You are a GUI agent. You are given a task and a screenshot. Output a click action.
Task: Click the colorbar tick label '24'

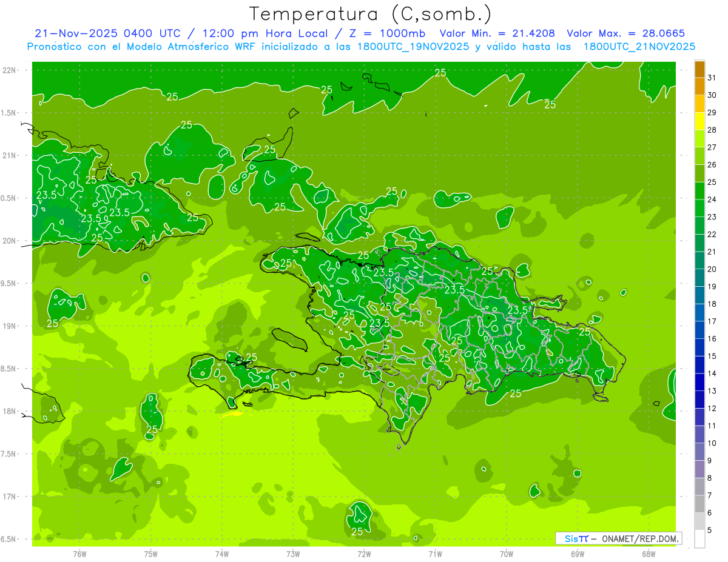coord(712,199)
